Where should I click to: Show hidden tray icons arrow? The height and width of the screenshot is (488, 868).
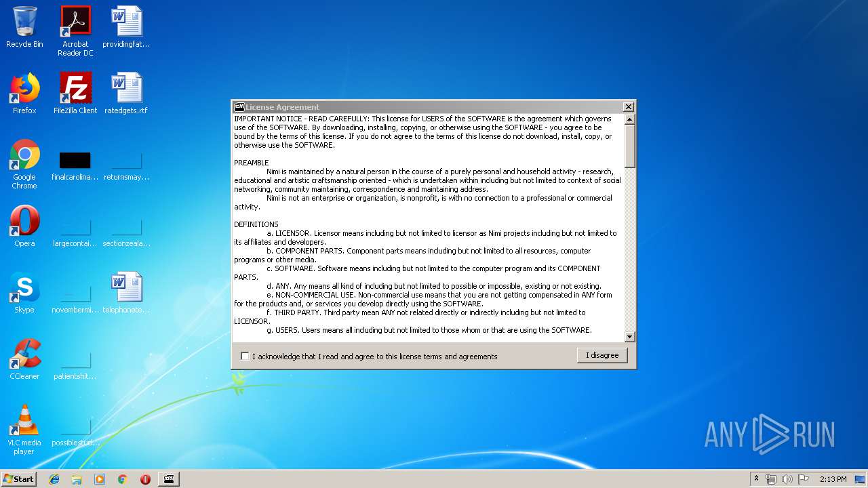(756, 479)
